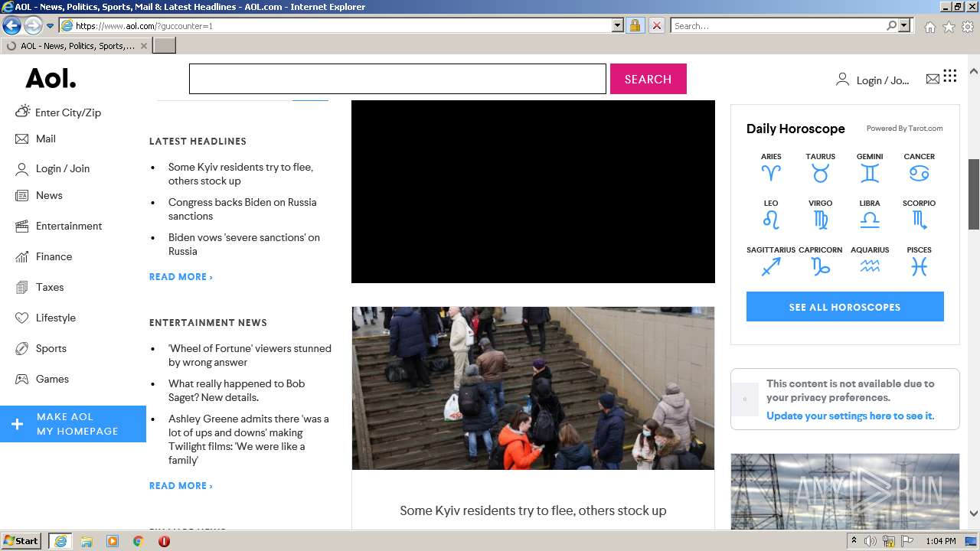Show hidden tray icons arrow
Image resolution: width=980 pixels, height=551 pixels.
tap(854, 540)
